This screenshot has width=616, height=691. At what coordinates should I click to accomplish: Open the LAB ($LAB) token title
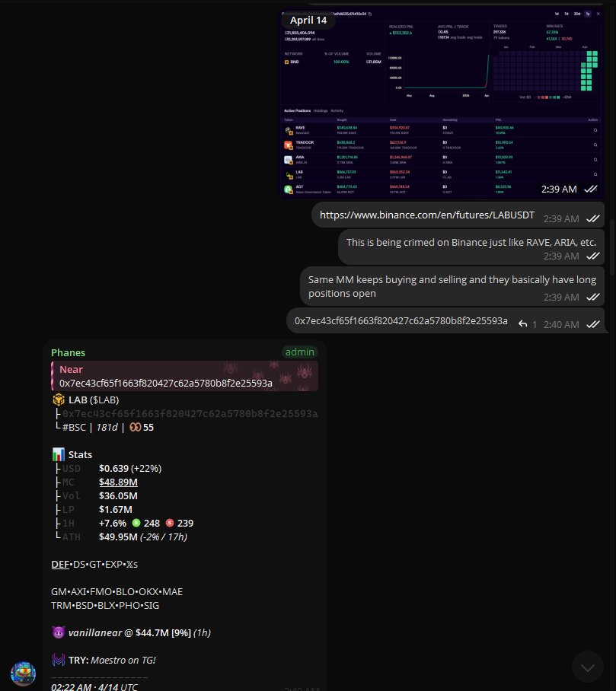pyautogui.click(x=94, y=400)
